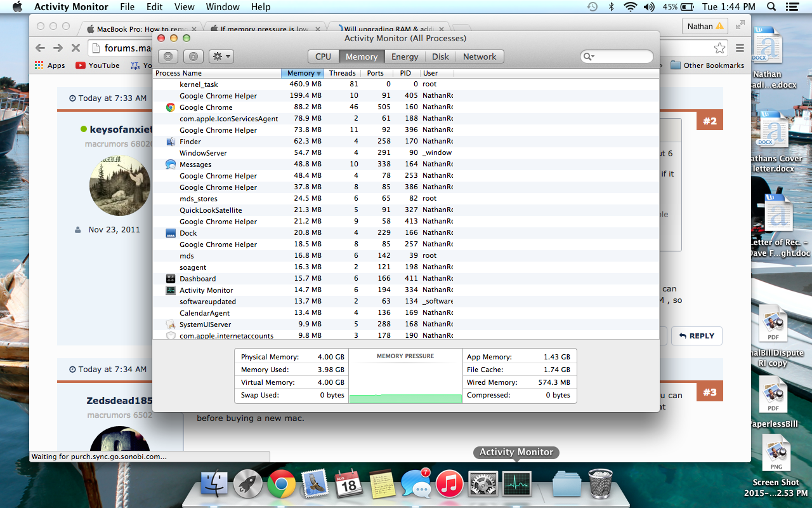Image resolution: width=812 pixels, height=508 pixels.
Task: Open the File menu
Action: click(x=128, y=7)
